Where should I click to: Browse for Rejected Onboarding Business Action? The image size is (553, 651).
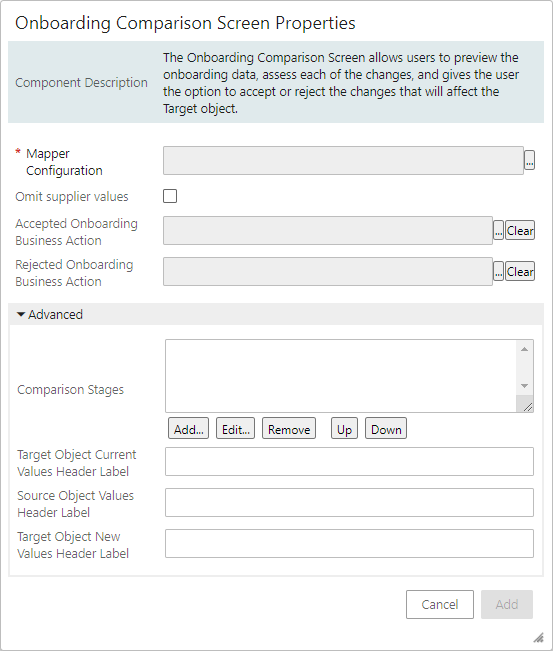coord(498,272)
